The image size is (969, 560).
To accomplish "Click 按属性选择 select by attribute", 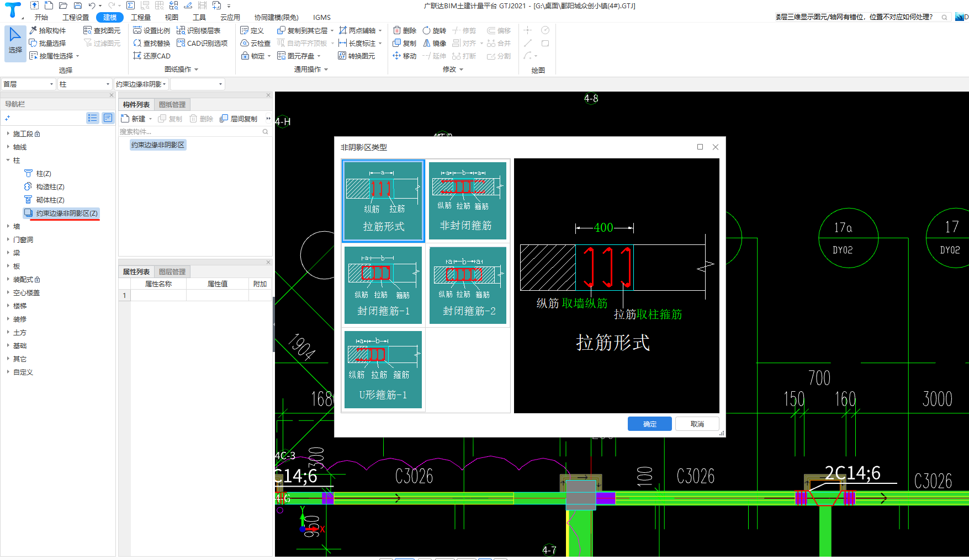I will coord(54,56).
